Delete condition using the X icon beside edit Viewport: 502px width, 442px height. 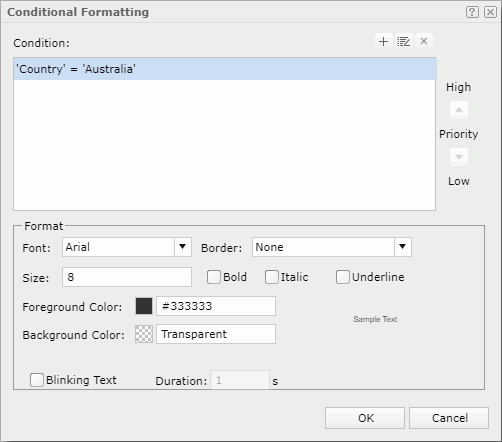pos(424,41)
